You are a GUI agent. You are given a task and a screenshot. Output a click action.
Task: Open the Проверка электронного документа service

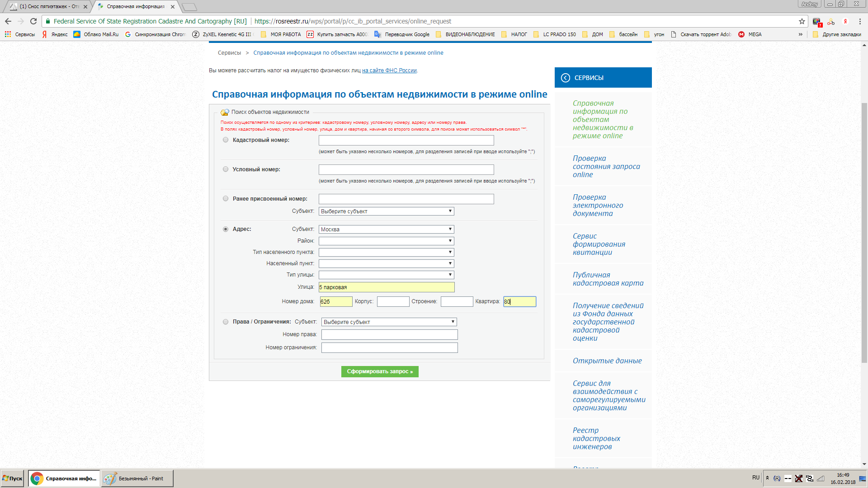click(x=598, y=206)
